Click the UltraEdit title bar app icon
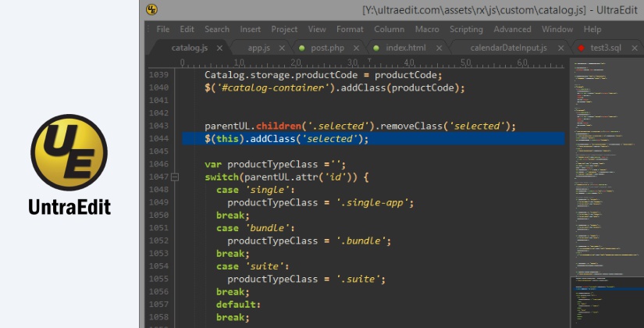This screenshot has height=328, width=644. tap(152, 9)
